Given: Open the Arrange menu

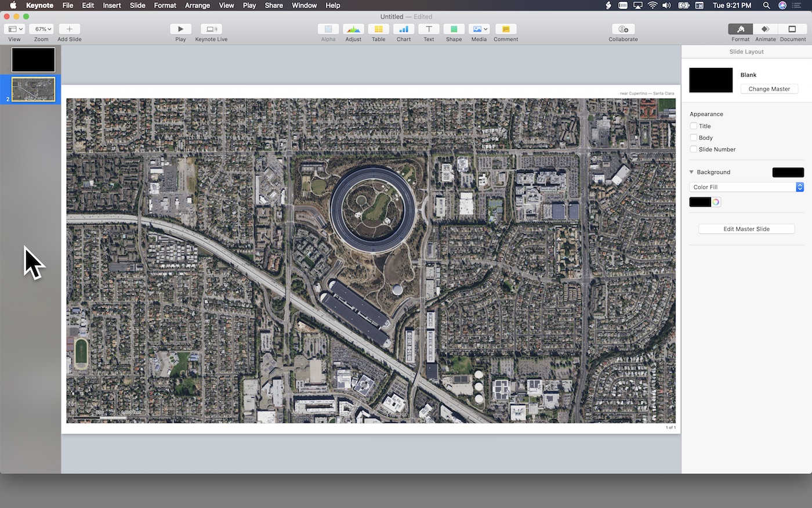Looking at the screenshot, I should coord(197,5).
